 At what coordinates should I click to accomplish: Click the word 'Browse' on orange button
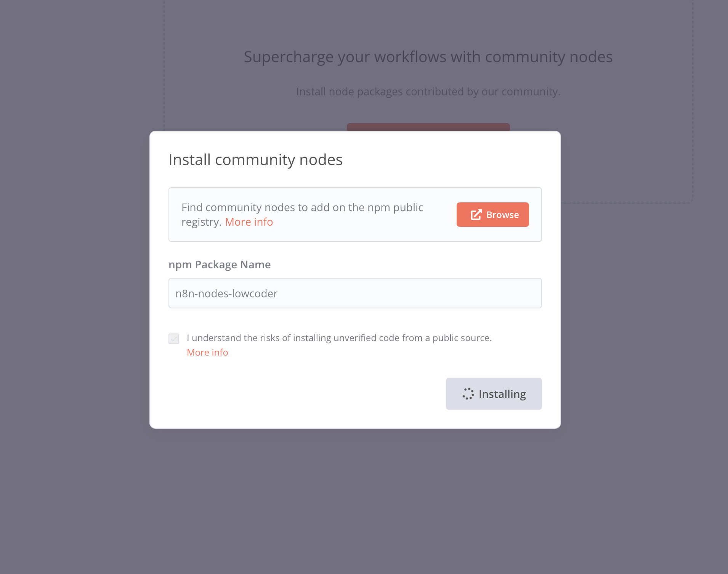point(502,215)
